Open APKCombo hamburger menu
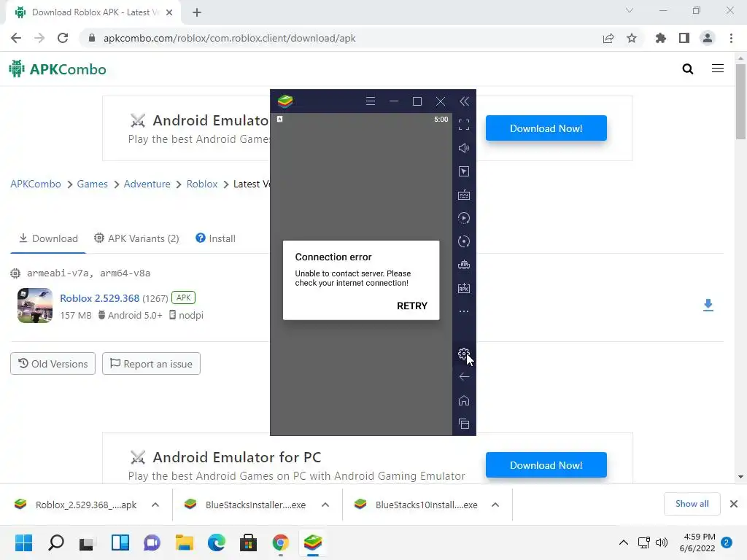Image resolution: width=747 pixels, height=560 pixels. click(x=718, y=69)
